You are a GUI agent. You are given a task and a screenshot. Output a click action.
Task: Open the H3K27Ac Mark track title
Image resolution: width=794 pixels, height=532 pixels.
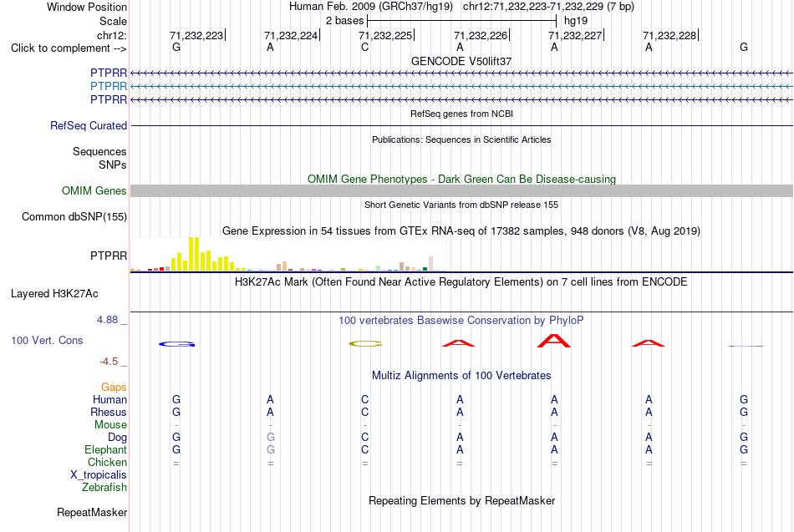coord(461,282)
